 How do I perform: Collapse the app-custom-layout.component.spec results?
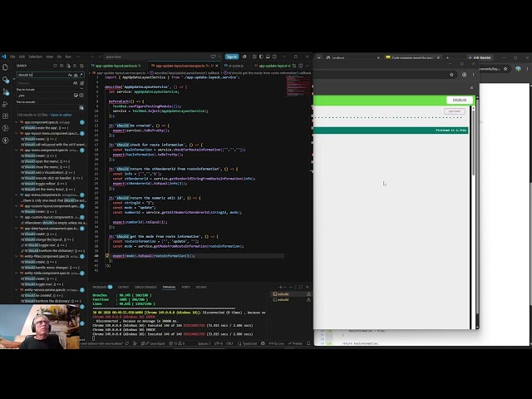[16, 206]
